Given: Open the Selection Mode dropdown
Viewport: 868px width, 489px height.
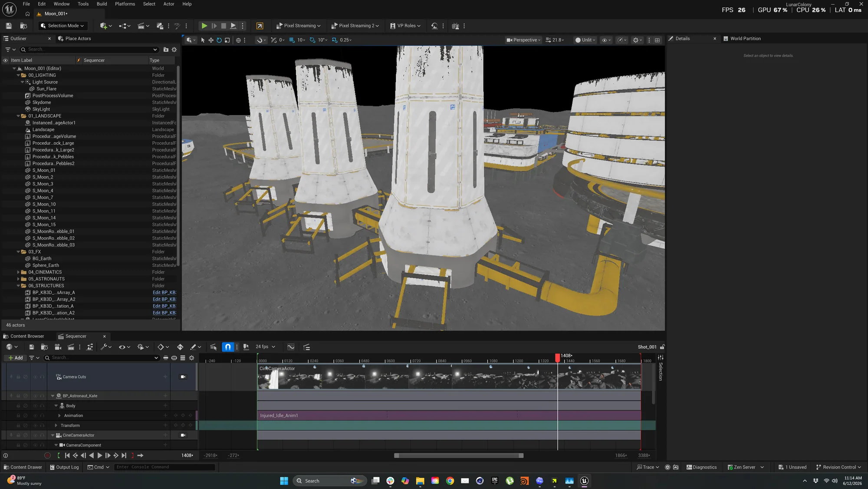Looking at the screenshot, I should (62, 26).
